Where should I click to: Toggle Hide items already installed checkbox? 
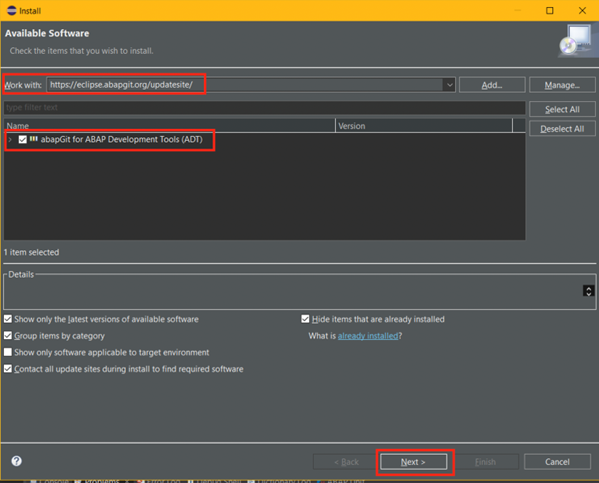pyautogui.click(x=305, y=319)
